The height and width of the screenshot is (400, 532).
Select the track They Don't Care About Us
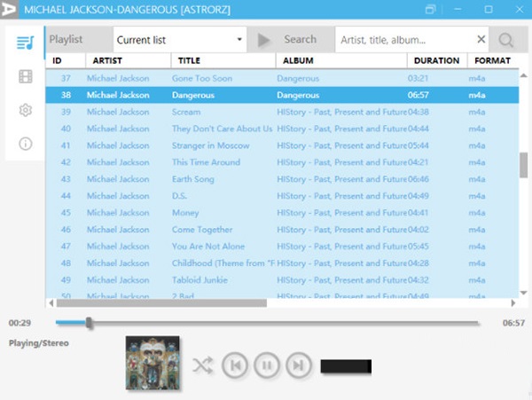[x=222, y=129]
